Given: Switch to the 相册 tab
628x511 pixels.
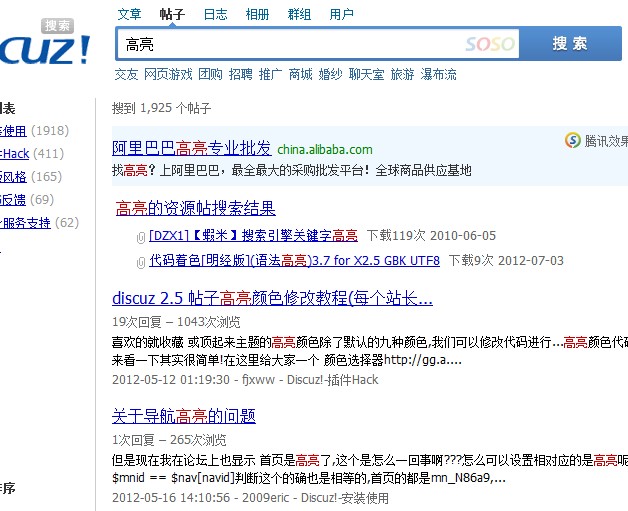Looking at the screenshot, I should tap(257, 14).
